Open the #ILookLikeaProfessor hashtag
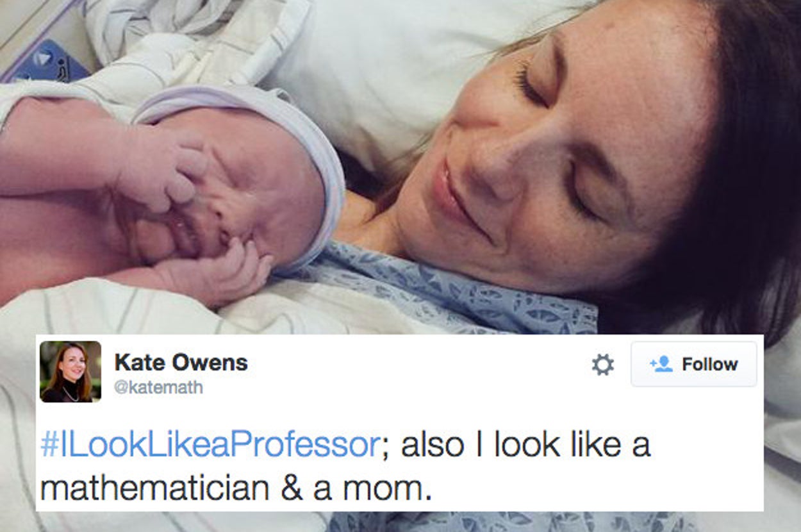 click(x=209, y=445)
